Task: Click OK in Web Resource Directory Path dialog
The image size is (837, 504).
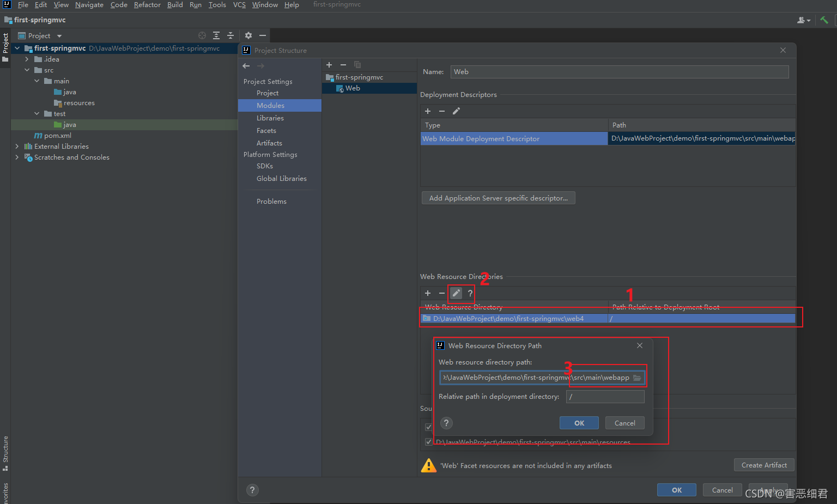Action: point(579,423)
